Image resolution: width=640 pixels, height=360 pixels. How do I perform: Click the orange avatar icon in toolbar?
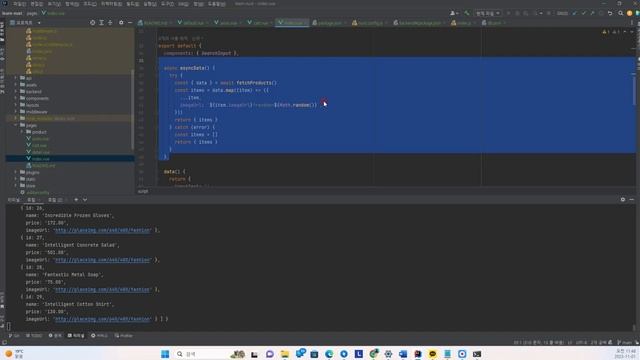pos(629,13)
